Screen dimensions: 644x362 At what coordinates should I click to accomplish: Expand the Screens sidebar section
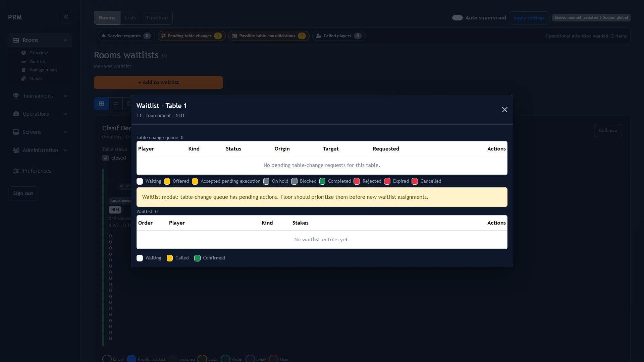pyautogui.click(x=65, y=132)
